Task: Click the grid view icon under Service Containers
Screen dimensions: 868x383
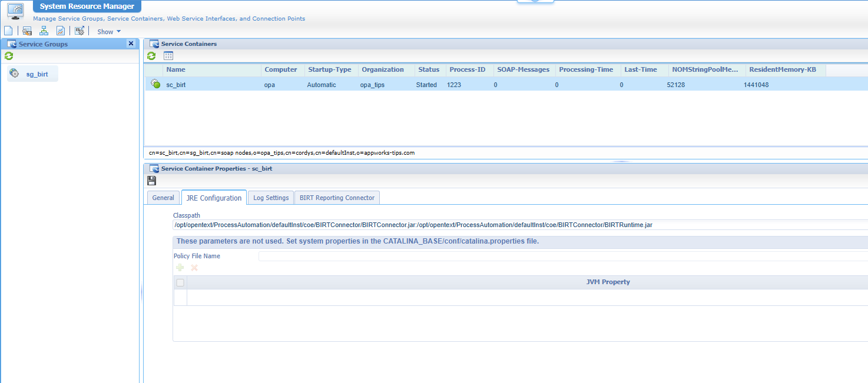Action: pos(168,56)
